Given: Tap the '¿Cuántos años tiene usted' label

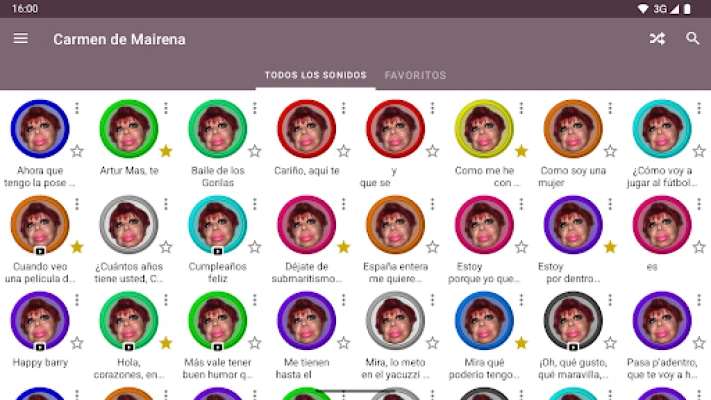Looking at the screenshot, I should coord(129,273).
